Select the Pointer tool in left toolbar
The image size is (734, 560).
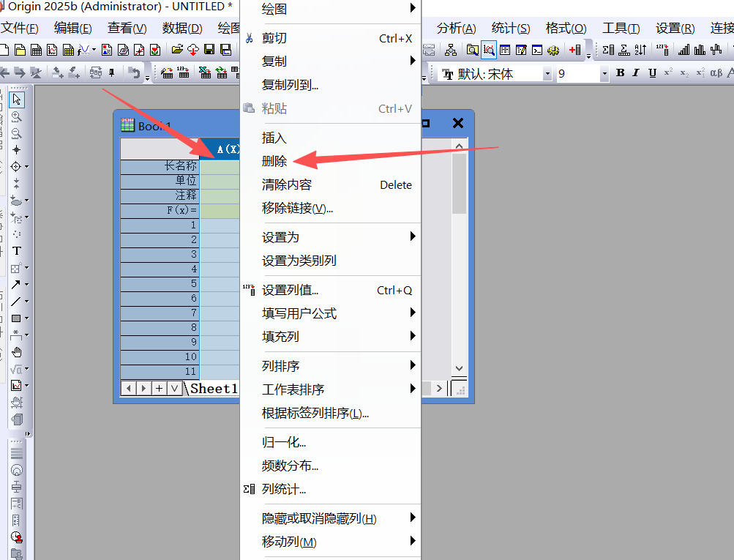[x=17, y=100]
